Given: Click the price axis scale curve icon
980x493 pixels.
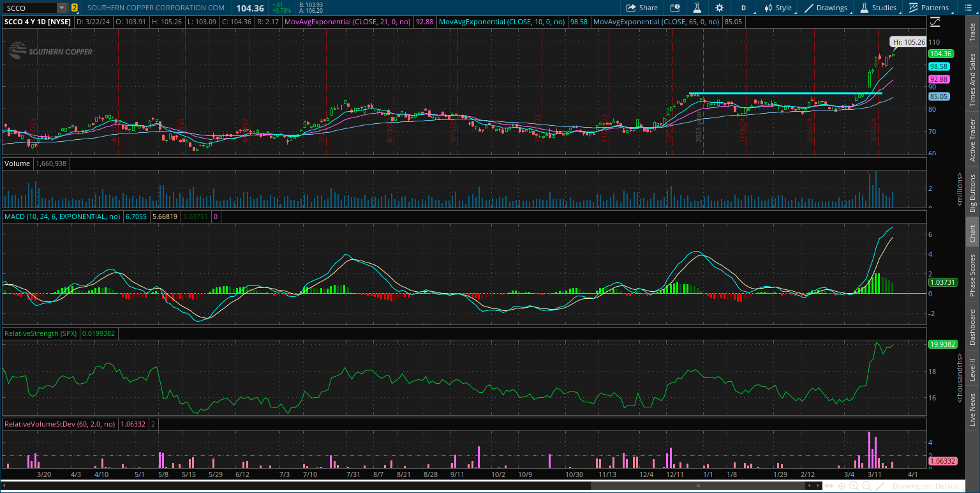Looking at the screenshot, I should pyautogui.click(x=935, y=22).
